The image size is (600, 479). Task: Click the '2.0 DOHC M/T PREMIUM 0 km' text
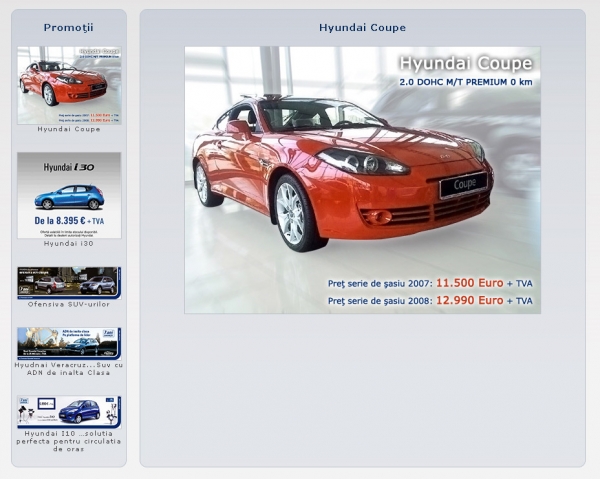[466, 82]
